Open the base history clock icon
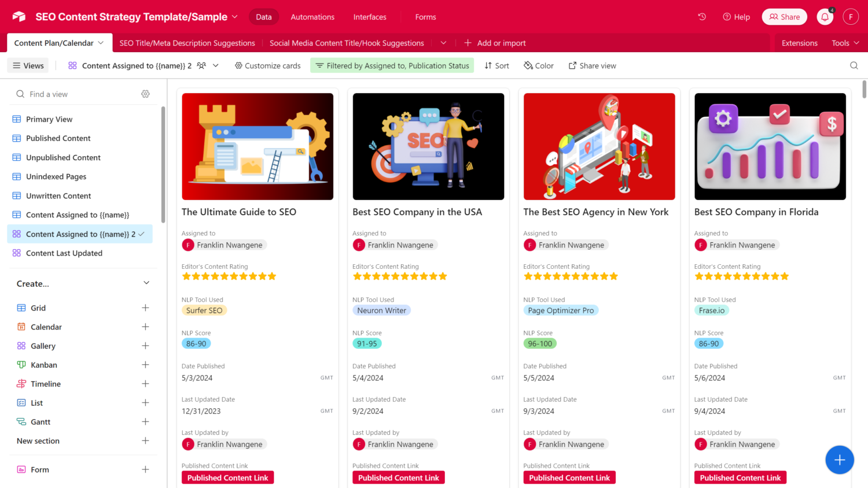This screenshot has height=488, width=868. 702,17
